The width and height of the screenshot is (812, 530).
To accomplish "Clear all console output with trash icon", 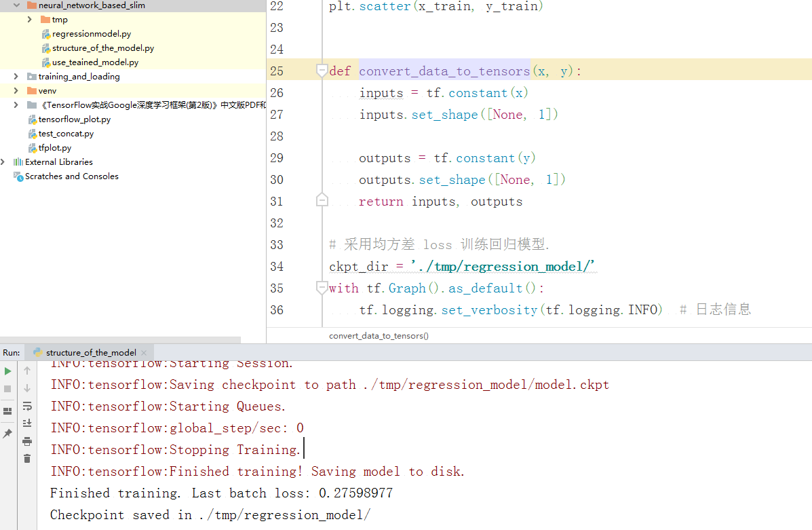I will (x=26, y=458).
